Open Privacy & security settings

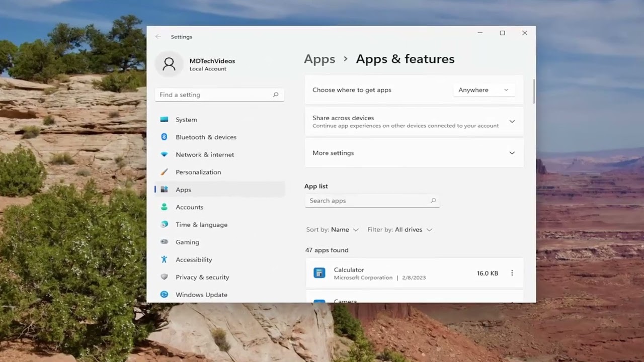pyautogui.click(x=220, y=277)
